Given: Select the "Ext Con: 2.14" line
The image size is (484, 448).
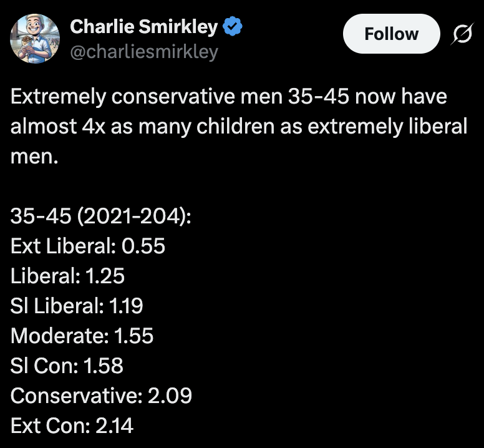Looking at the screenshot, I should point(72,426).
